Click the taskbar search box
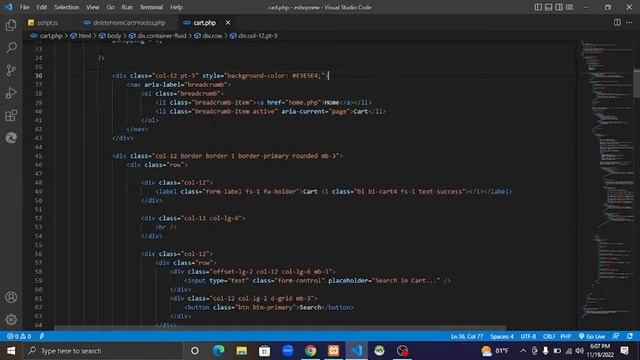 coord(103,351)
